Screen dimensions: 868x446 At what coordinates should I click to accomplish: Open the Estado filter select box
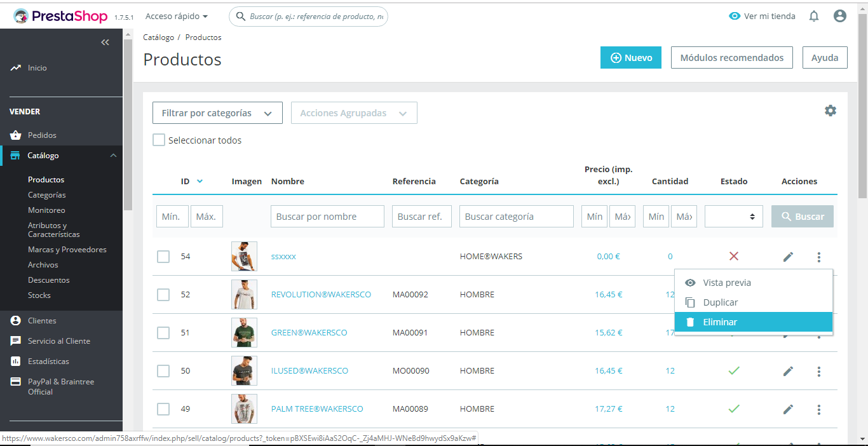[x=733, y=217]
